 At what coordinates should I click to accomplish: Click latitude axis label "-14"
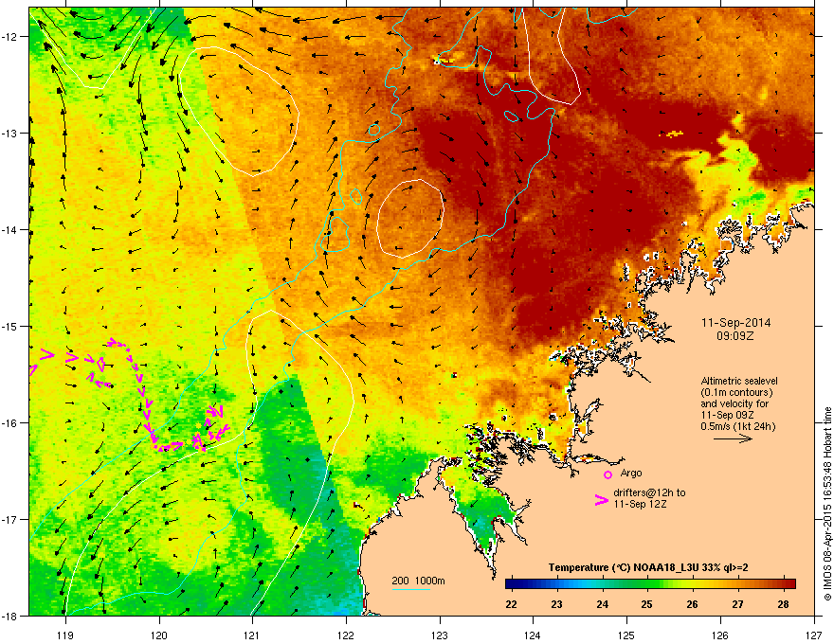[x=9, y=230]
